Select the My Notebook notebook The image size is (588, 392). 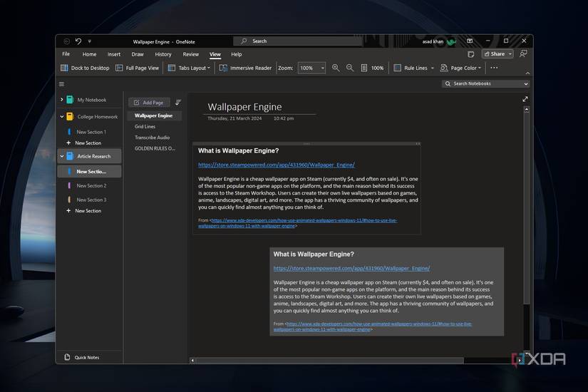(x=91, y=100)
